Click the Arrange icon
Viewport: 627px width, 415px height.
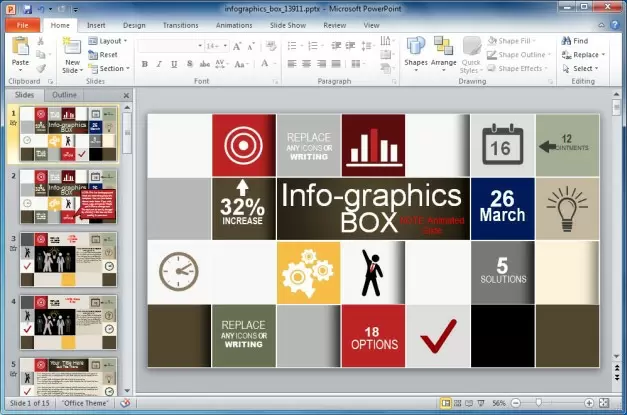[443, 48]
